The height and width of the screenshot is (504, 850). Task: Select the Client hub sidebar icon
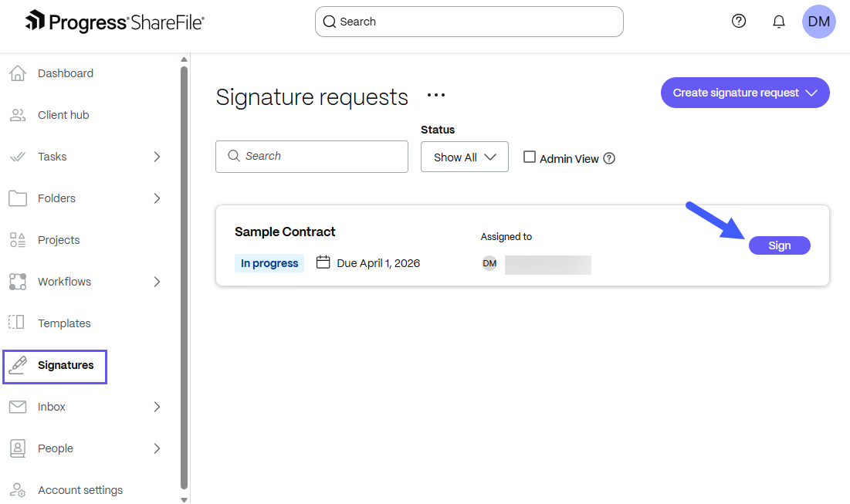point(18,114)
